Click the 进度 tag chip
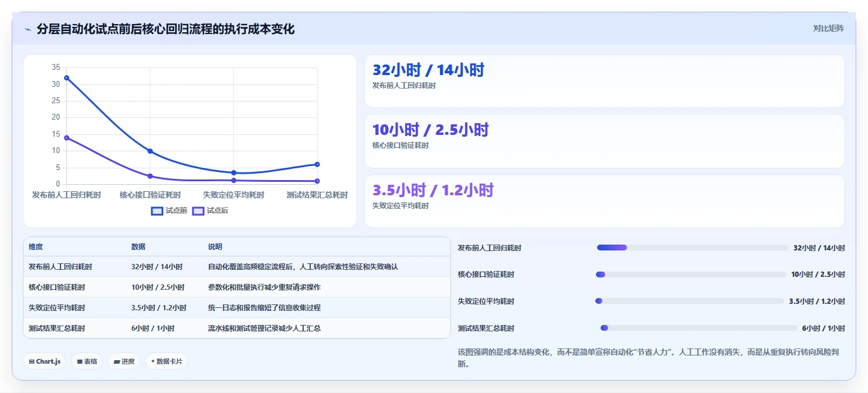 point(124,361)
